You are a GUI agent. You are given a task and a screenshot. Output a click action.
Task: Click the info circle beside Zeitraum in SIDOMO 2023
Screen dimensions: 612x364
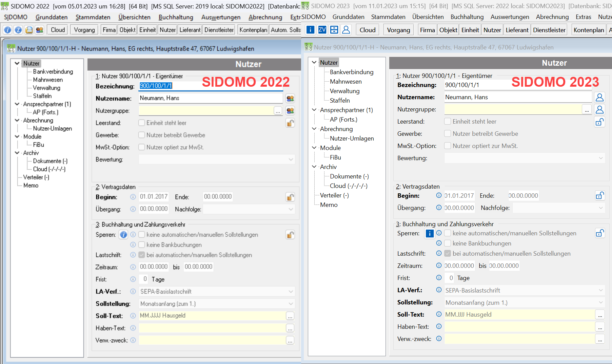(439, 265)
